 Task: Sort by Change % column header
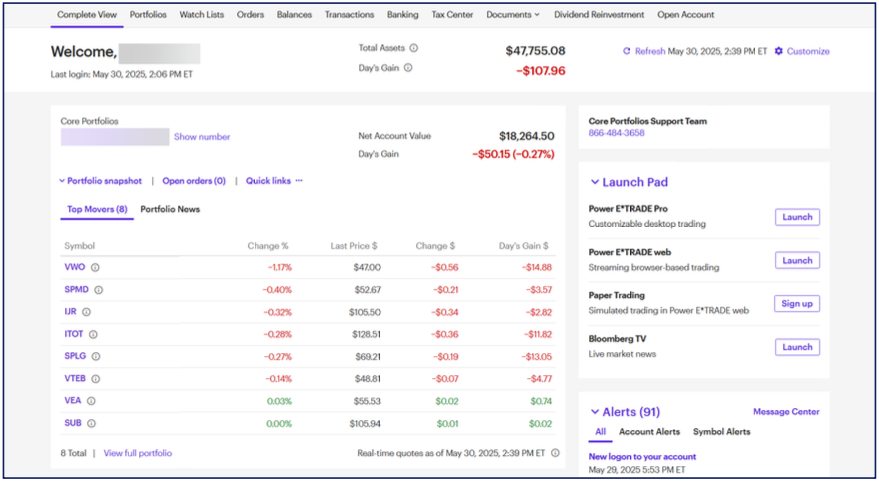tap(268, 245)
